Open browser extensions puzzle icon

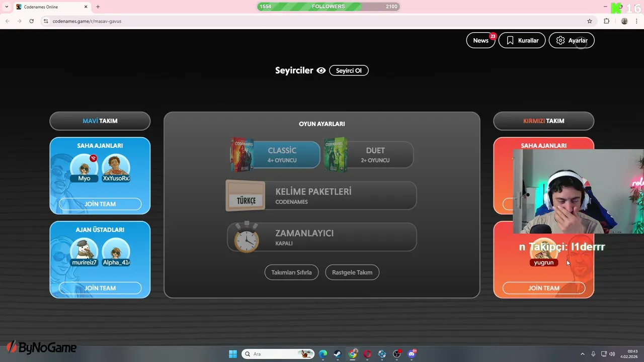pyautogui.click(x=606, y=21)
